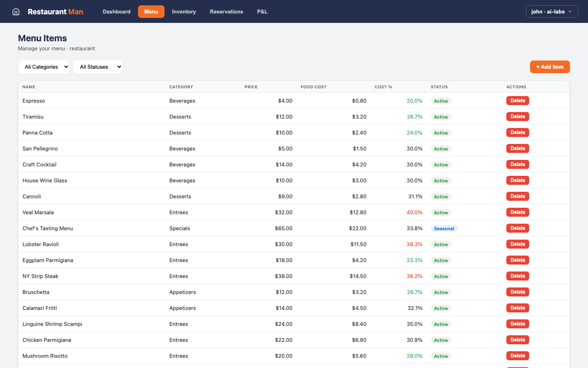This screenshot has height=368, width=588.
Task: Open the All Statuses filter dropdown
Action: click(x=98, y=67)
